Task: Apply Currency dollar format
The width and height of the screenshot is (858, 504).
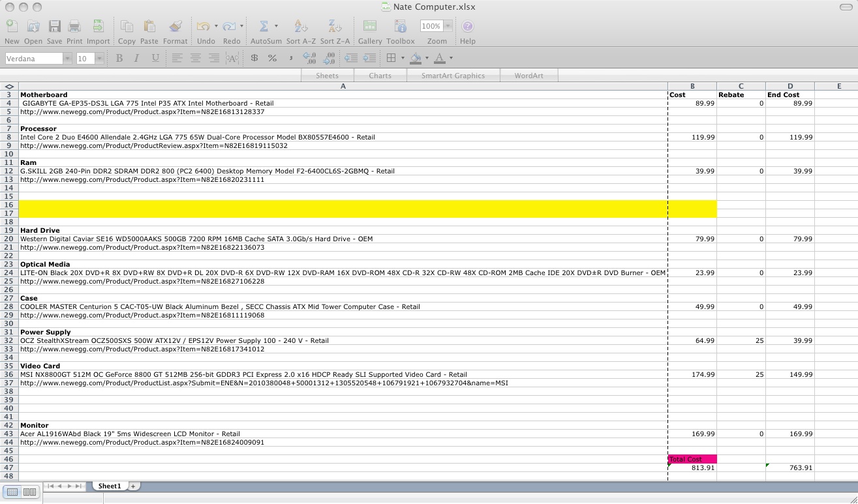Action: click(254, 58)
